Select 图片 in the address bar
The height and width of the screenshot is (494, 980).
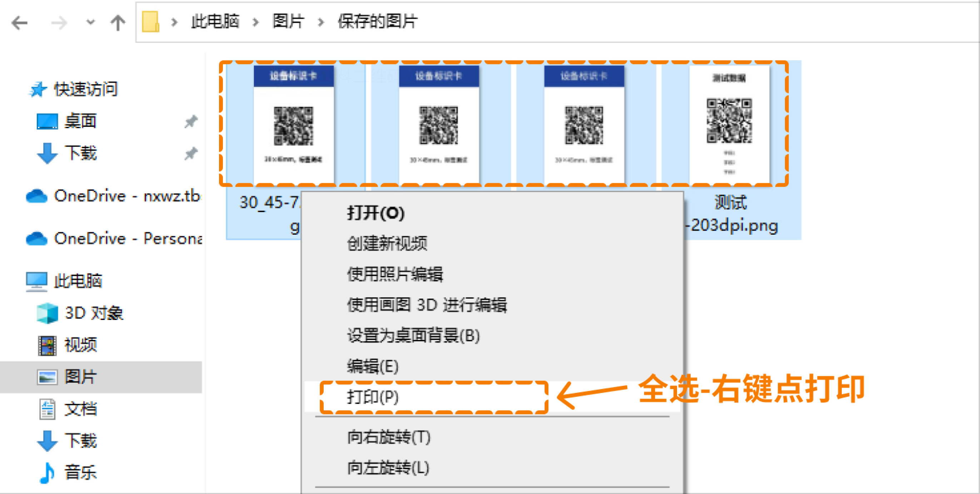pyautogui.click(x=288, y=21)
